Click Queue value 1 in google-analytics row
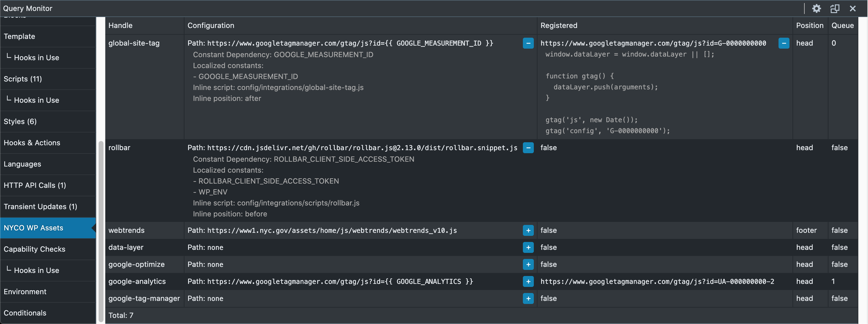 pyautogui.click(x=833, y=282)
